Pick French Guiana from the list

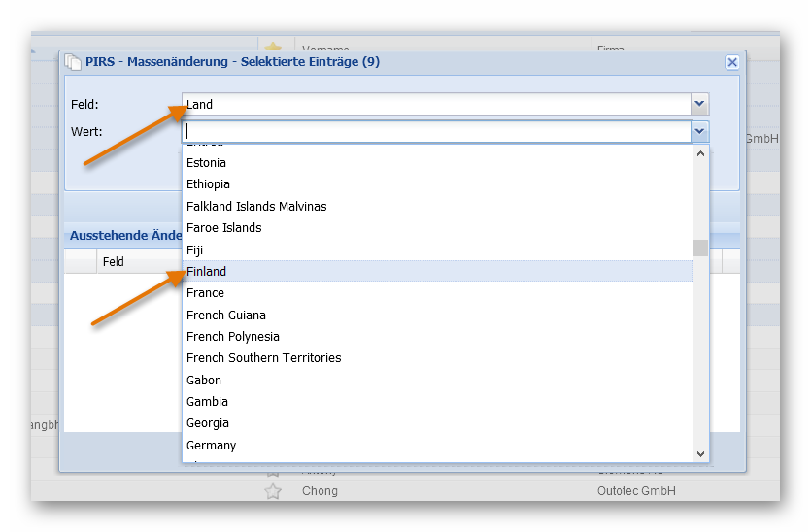click(x=226, y=316)
